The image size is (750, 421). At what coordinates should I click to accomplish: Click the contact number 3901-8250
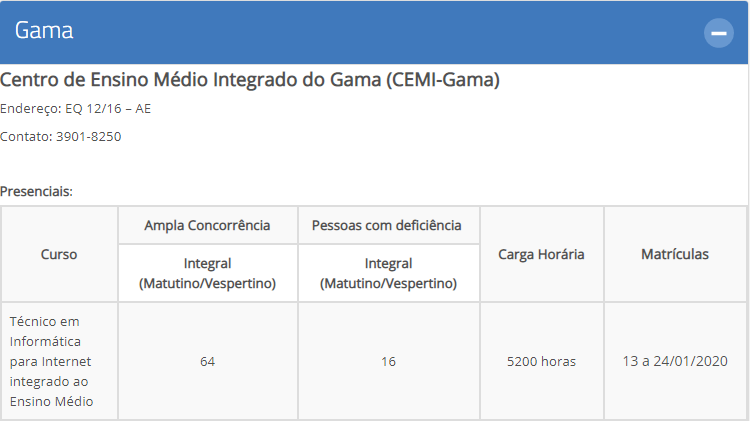[88, 136]
